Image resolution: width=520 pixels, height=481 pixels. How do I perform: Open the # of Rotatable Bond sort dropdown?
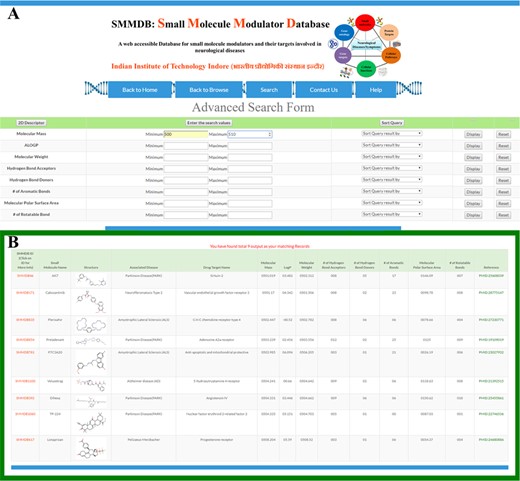click(392, 214)
